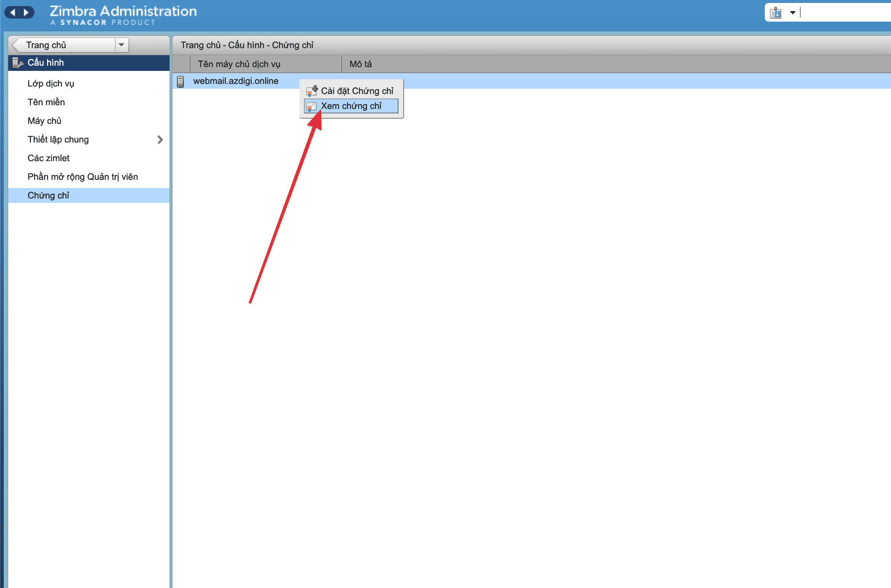Open Các zimlet in sidebar
This screenshot has width=891, height=588.
click(x=49, y=158)
